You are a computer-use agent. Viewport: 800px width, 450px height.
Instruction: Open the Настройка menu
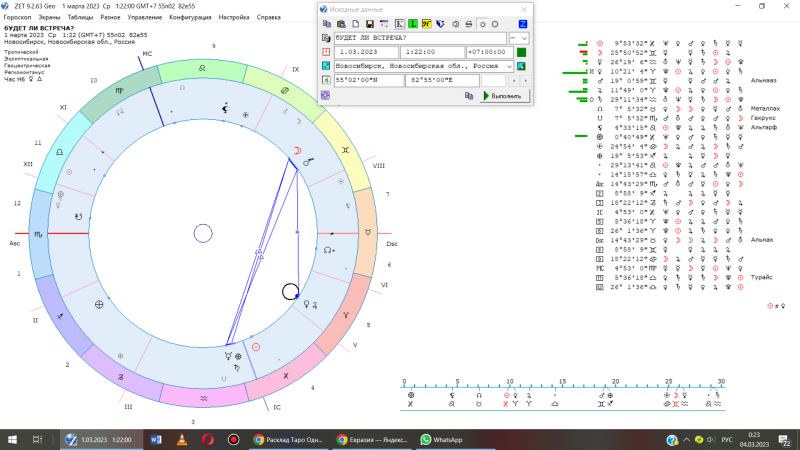[234, 17]
